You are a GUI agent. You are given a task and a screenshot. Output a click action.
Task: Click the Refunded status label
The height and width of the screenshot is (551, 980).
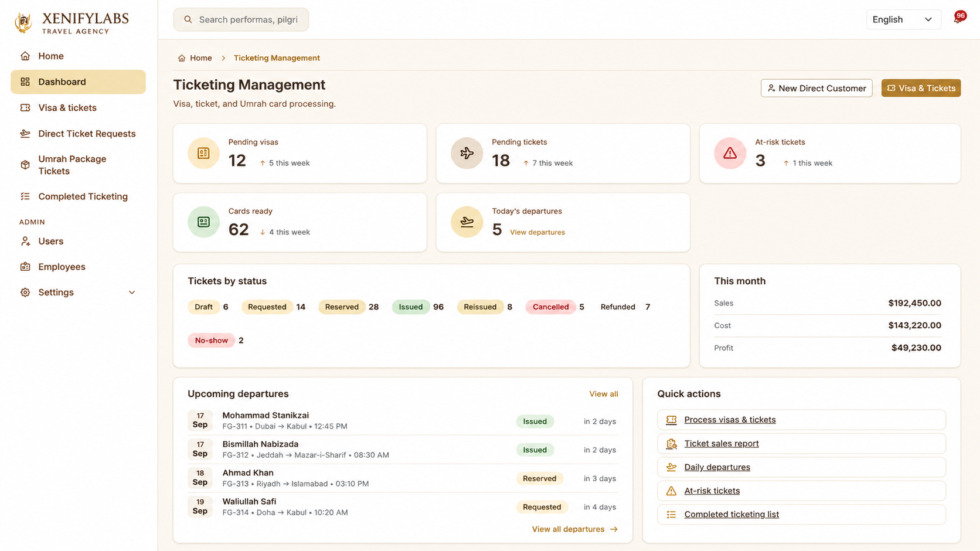point(618,307)
